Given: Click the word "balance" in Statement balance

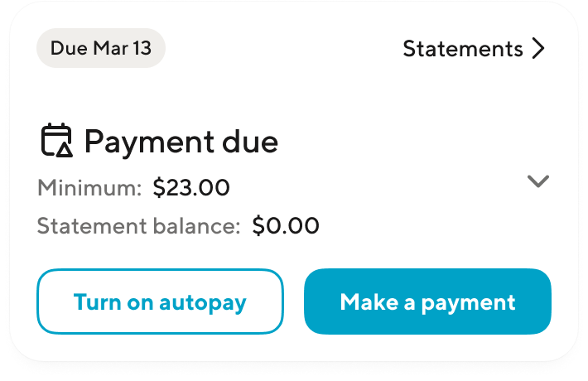Looking at the screenshot, I should pyautogui.click(x=202, y=225).
